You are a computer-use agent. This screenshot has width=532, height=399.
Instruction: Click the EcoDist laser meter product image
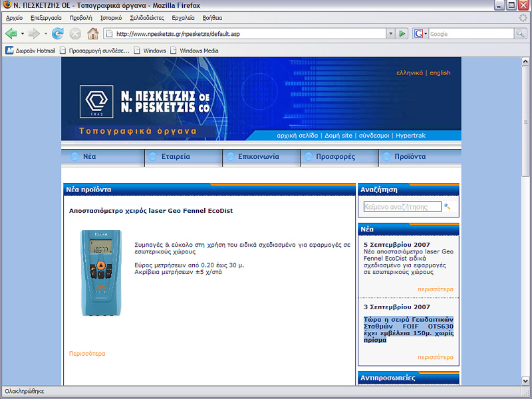[x=101, y=273]
